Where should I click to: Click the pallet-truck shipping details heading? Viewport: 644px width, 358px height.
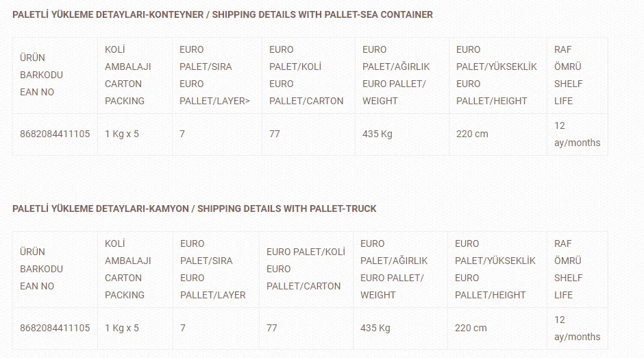pos(195,208)
